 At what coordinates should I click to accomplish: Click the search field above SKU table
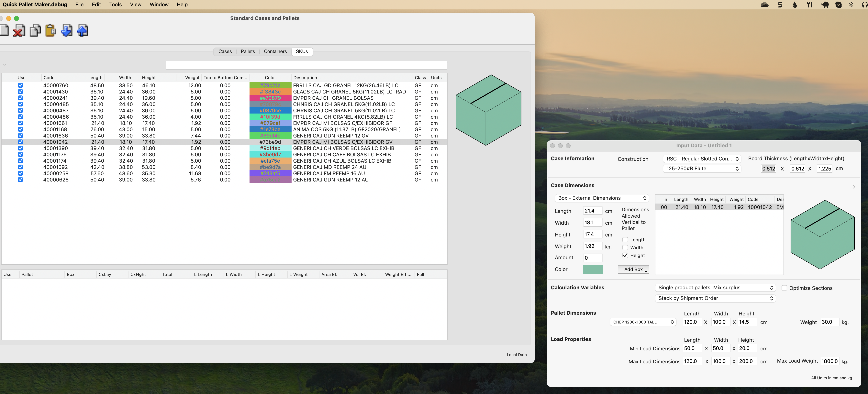[x=306, y=65]
